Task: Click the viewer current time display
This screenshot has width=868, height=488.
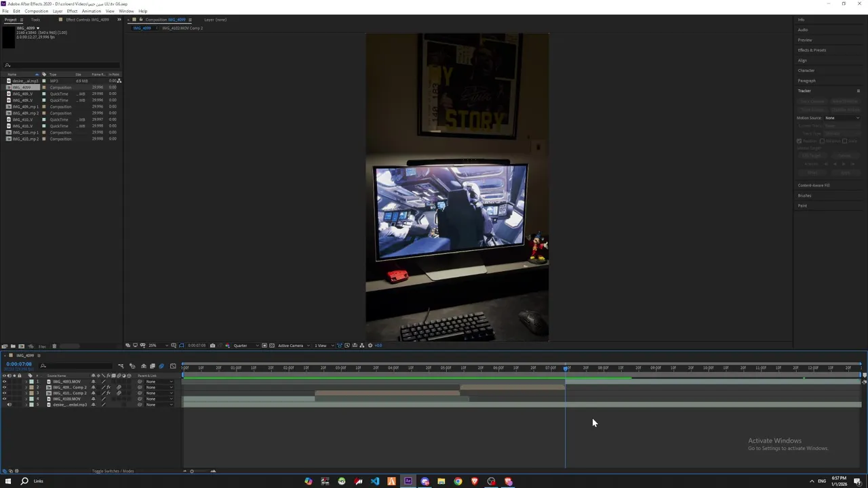Action: [x=197, y=346]
